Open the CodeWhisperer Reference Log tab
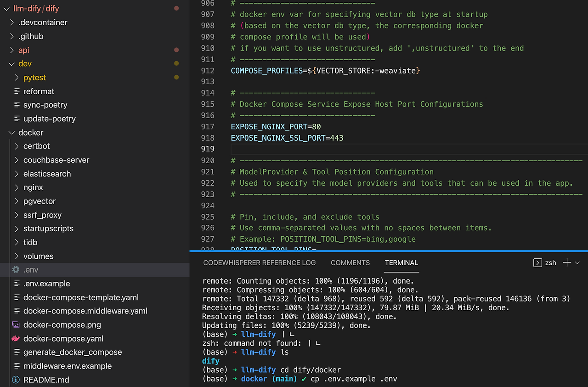The image size is (588, 387). point(260,263)
